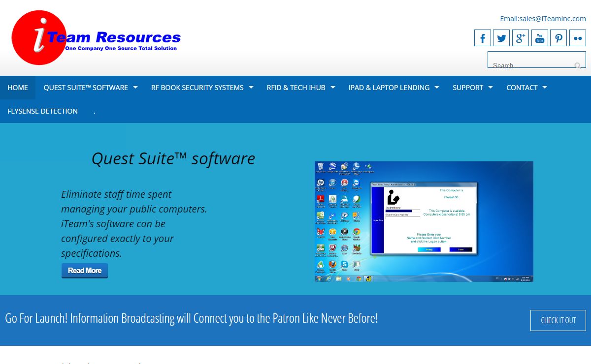Open the IPAD & LAPTOP LENDING menu

tap(389, 88)
